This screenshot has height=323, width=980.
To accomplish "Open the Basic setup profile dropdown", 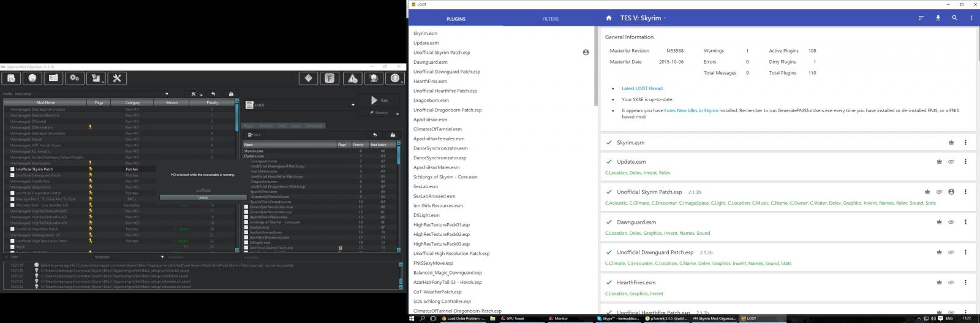I will coord(167,94).
